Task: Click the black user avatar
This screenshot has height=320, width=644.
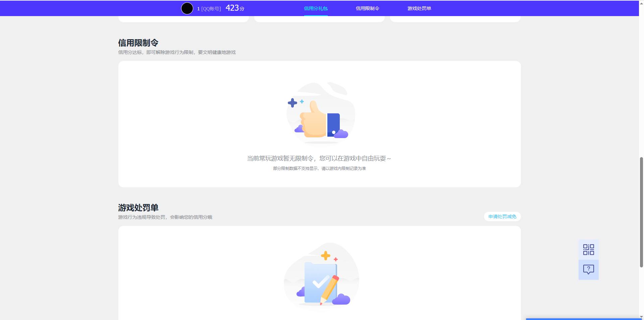Action: click(187, 8)
